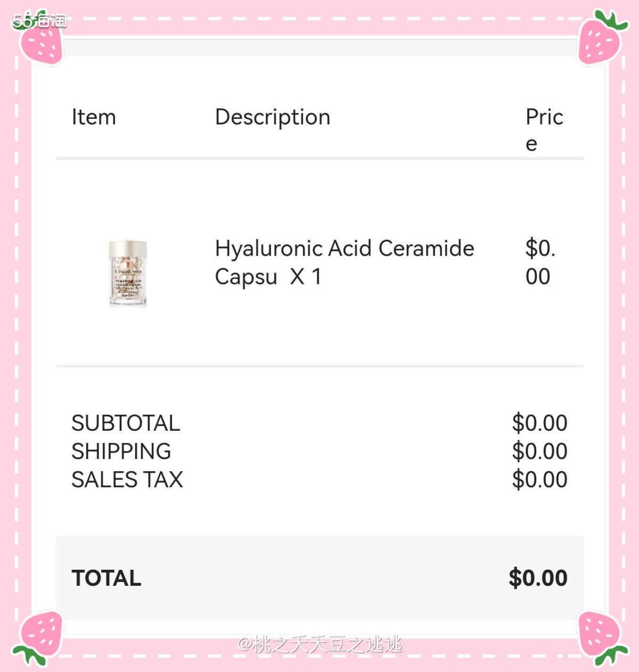639x672 pixels.
Task: Click the Description column header
Action: coord(273,118)
